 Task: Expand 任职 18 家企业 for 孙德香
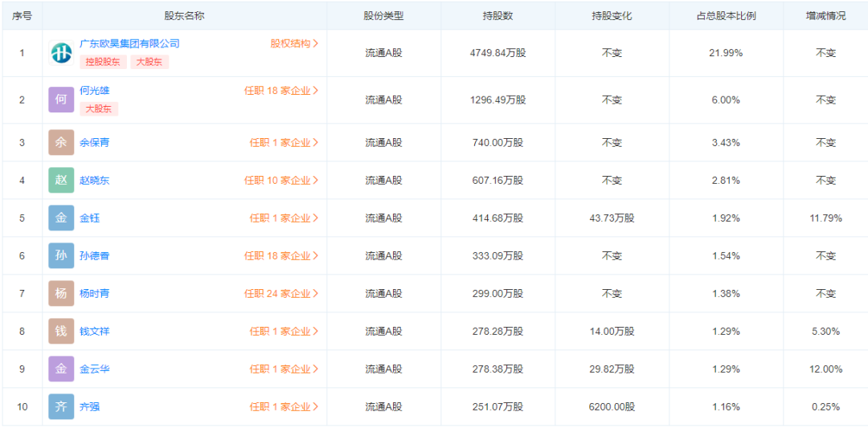point(282,256)
